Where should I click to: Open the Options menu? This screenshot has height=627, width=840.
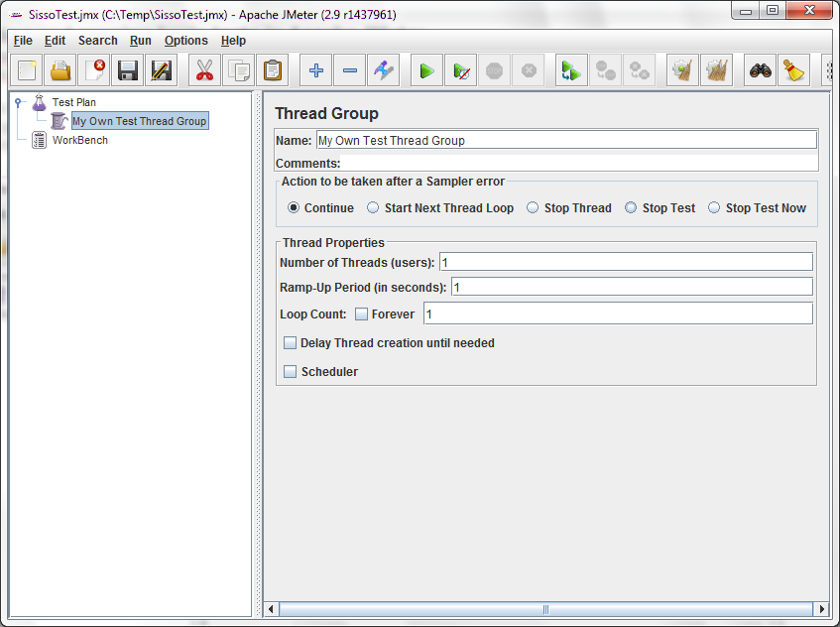point(185,41)
